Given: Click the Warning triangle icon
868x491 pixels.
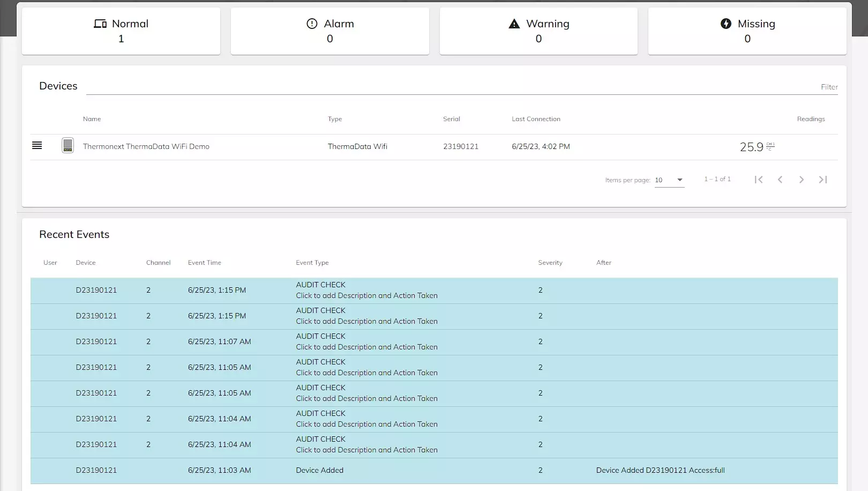Looking at the screenshot, I should 514,24.
